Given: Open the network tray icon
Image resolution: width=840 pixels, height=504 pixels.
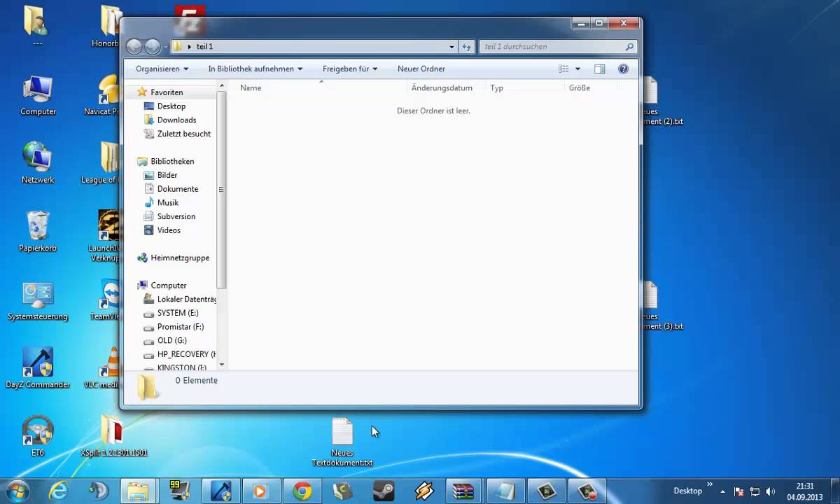Looking at the screenshot, I should click(x=755, y=491).
